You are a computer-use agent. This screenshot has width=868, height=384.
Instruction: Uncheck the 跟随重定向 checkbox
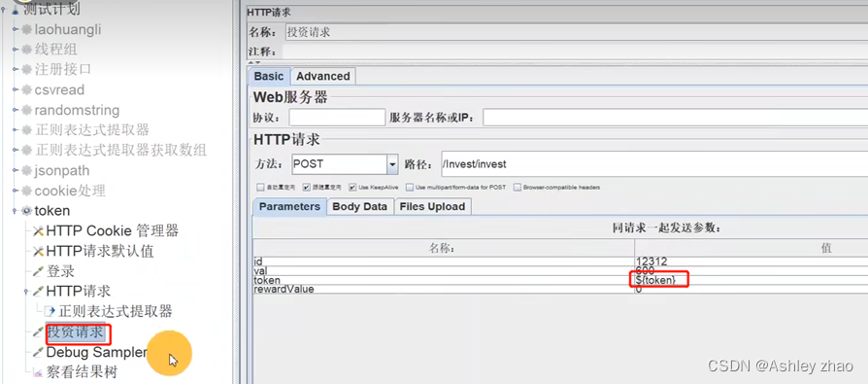[306, 188]
